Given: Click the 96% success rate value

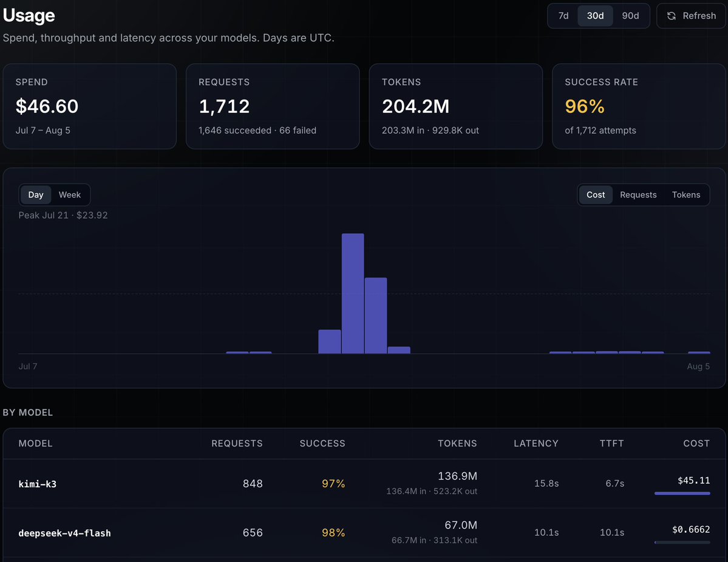Looking at the screenshot, I should (585, 106).
